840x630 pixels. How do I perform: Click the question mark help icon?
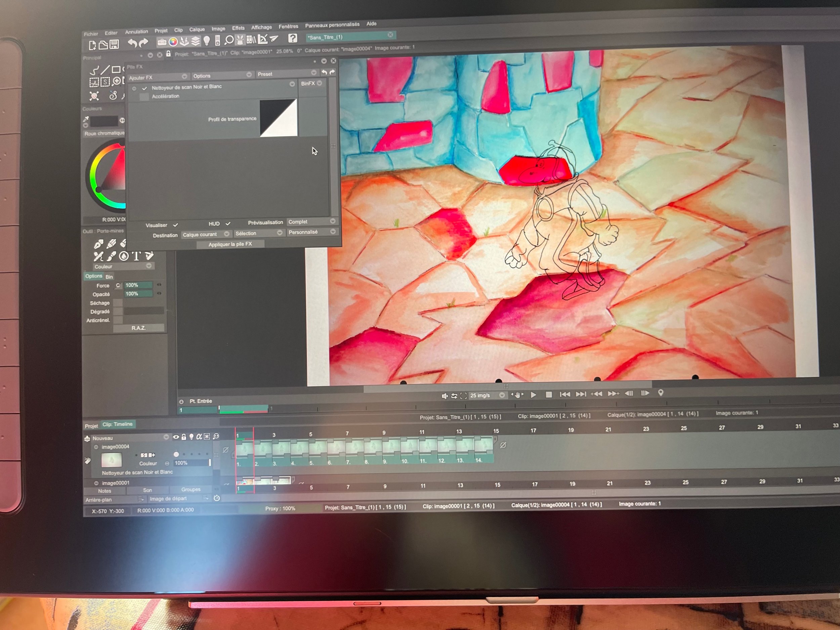click(292, 38)
